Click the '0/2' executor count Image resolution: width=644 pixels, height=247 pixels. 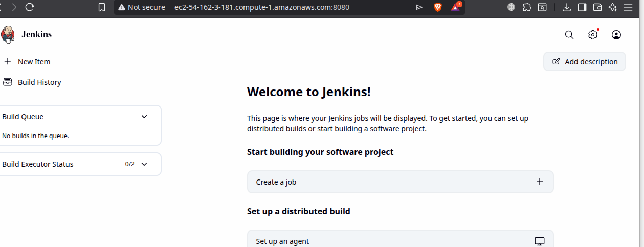coord(130,164)
